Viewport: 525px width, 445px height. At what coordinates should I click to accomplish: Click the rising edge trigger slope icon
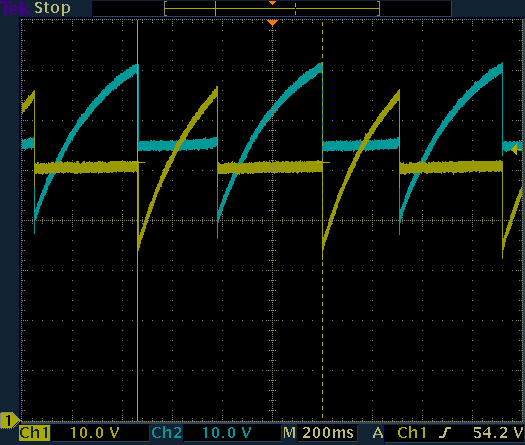[x=445, y=433]
